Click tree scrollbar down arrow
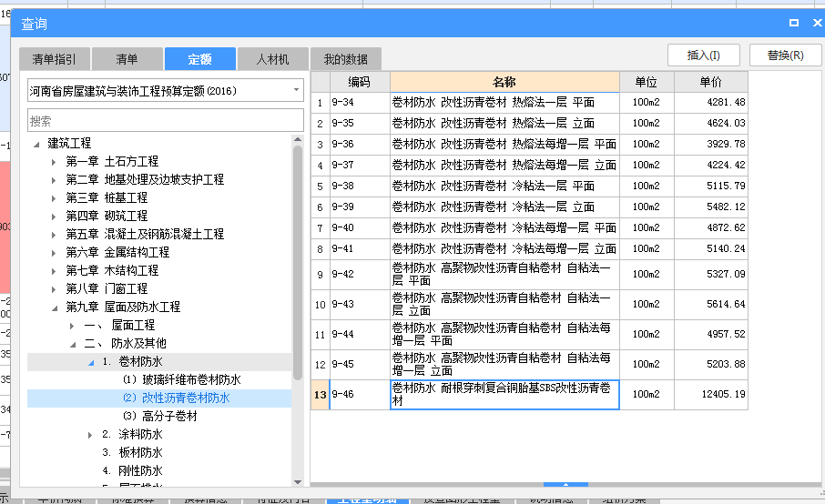The width and height of the screenshot is (825, 504). [298, 482]
